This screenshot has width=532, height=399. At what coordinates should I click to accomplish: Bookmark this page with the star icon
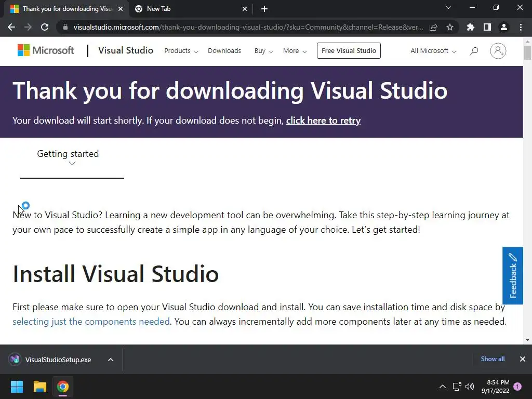tap(450, 27)
